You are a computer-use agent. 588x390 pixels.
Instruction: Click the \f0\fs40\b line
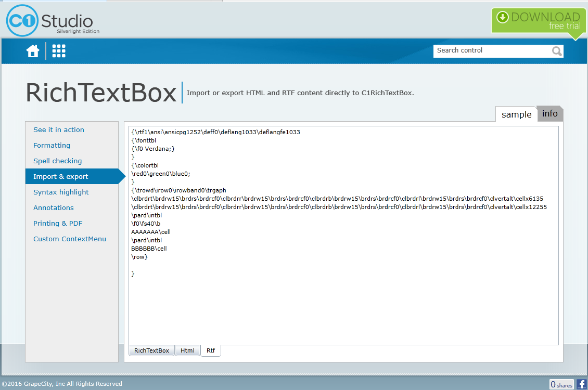click(146, 224)
